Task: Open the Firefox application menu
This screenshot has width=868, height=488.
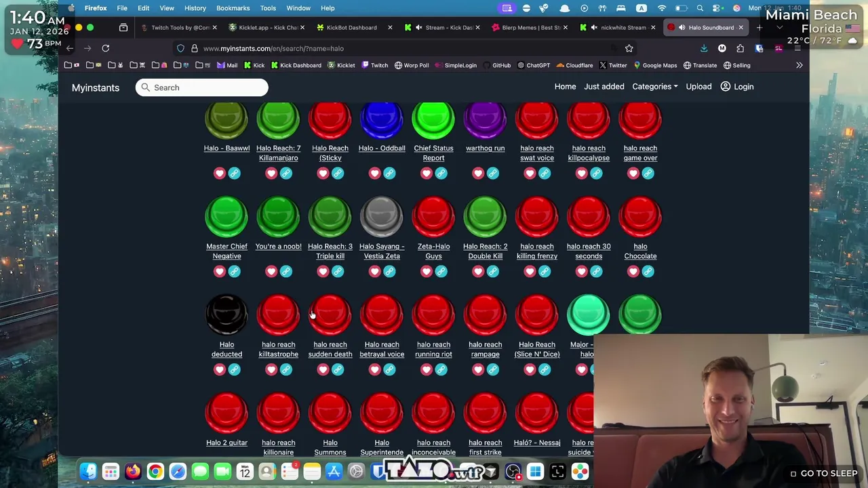Action: pos(96,8)
